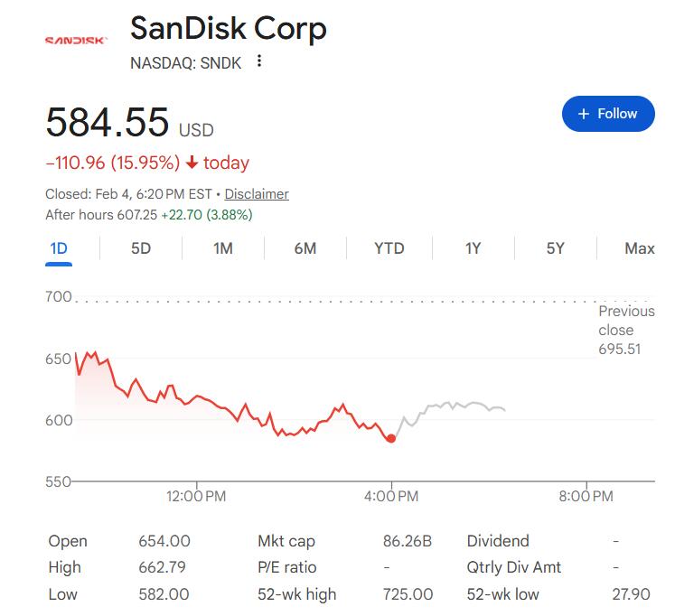Show the Max chart range
The height and width of the screenshot is (616, 675).
(639, 248)
